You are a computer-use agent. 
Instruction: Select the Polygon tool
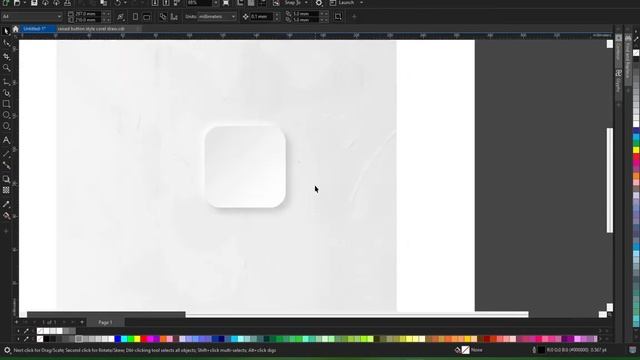(6, 127)
